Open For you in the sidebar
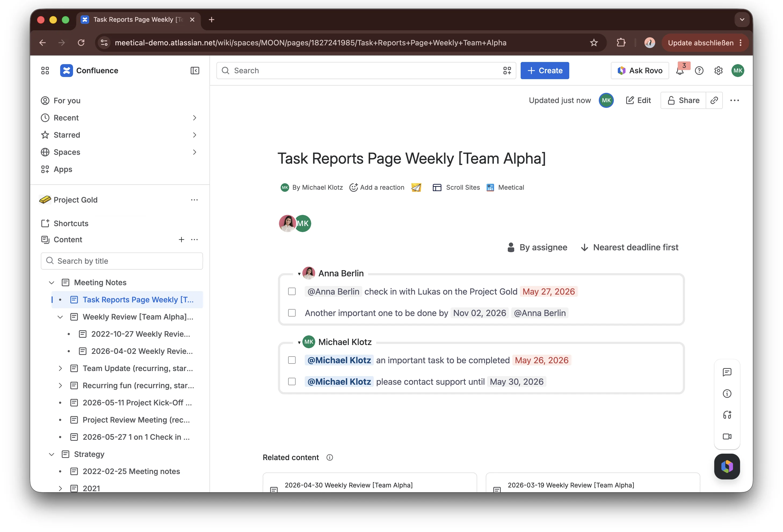This screenshot has height=532, width=783. point(67,100)
